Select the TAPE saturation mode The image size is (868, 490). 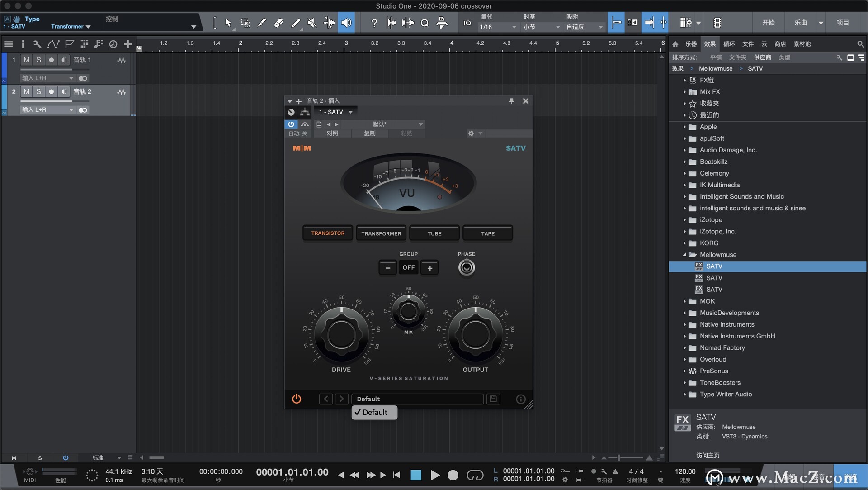pos(488,233)
